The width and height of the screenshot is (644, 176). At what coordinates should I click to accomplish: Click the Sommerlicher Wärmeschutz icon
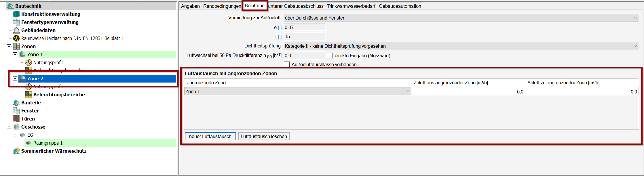(16, 151)
